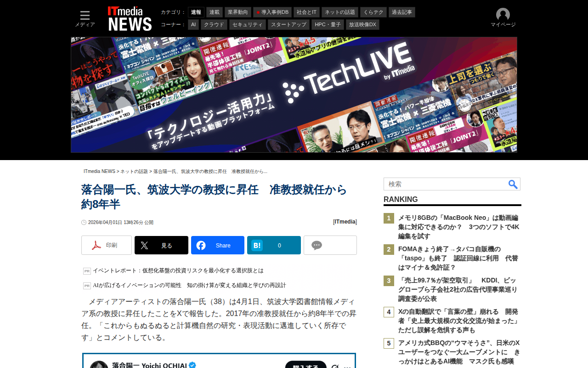
Task: Click the [ITmedia] source link
Action: pos(345,222)
